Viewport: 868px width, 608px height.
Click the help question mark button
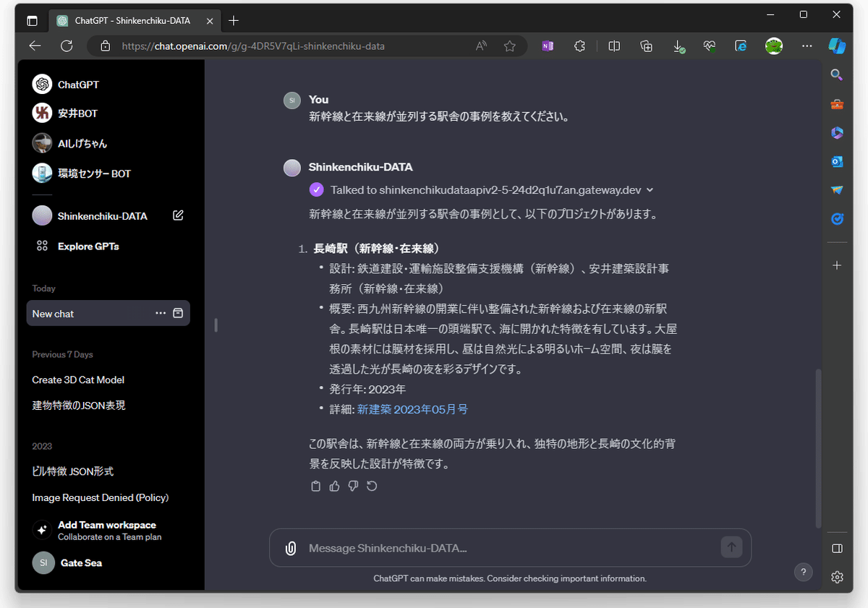(804, 572)
